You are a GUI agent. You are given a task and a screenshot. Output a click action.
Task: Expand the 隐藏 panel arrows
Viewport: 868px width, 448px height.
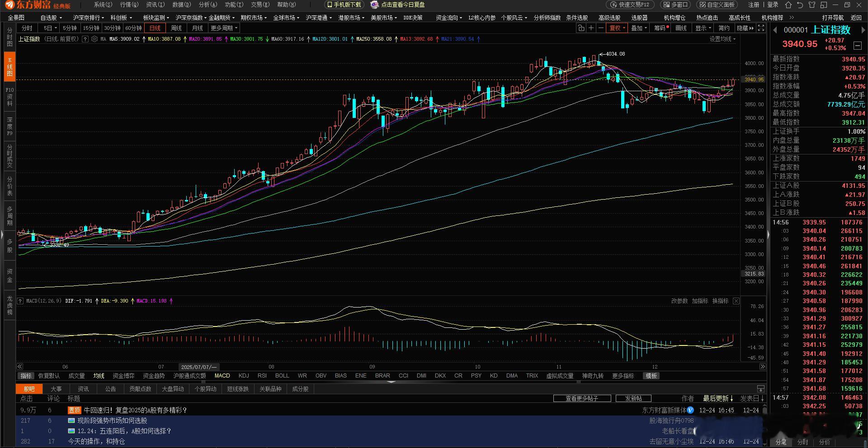click(x=745, y=28)
